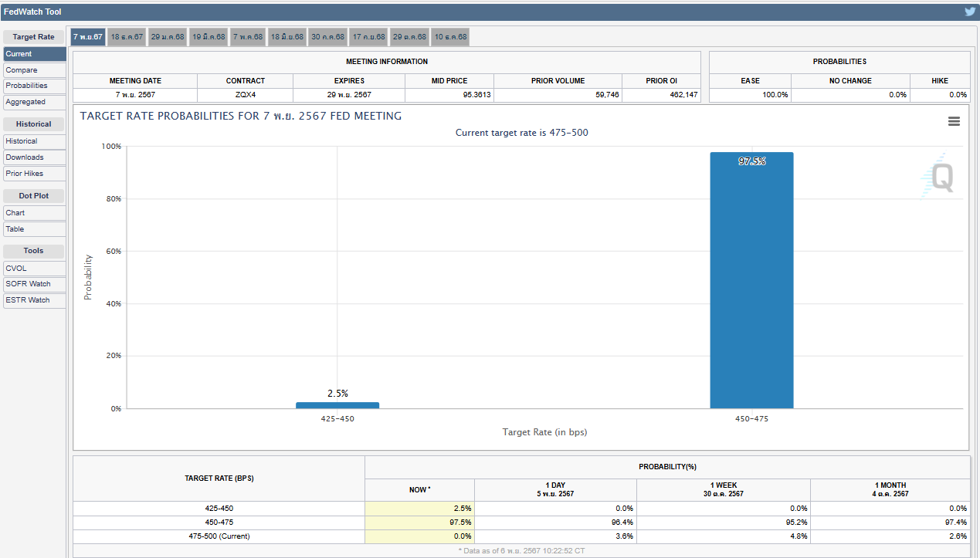The height and width of the screenshot is (558, 980).
Task: Open the Historical data button
Action: click(35, 141)
